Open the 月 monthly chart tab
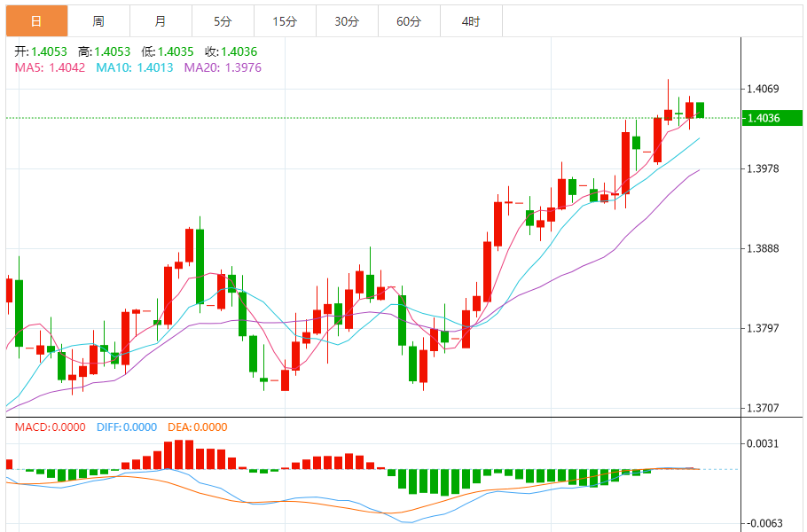The width and height of the screenshot is (807, 532). coord(161,21)
